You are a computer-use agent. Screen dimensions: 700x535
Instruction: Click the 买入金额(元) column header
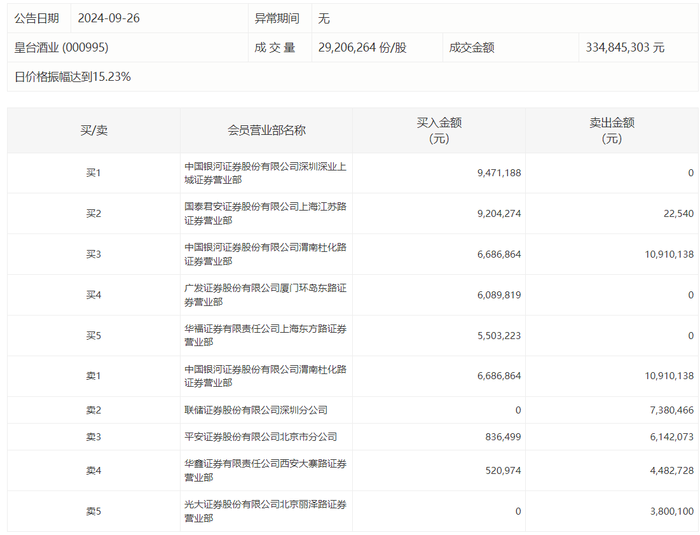click(x=439, y=130)
